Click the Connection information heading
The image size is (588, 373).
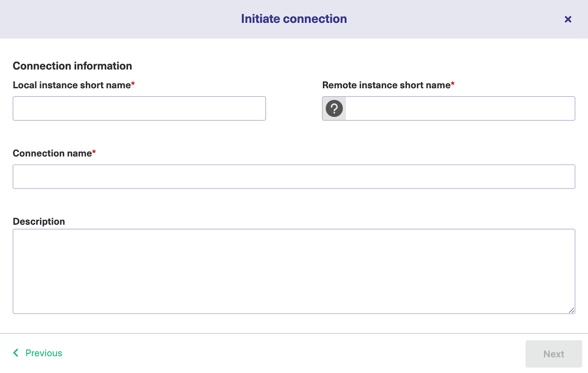[72, 66]
